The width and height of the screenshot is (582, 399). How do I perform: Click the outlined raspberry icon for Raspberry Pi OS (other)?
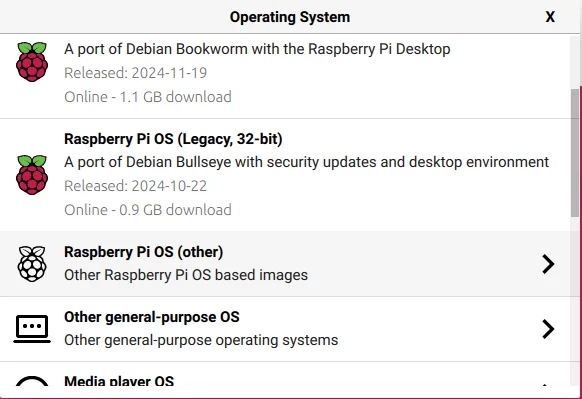click(x=32, y=264)
